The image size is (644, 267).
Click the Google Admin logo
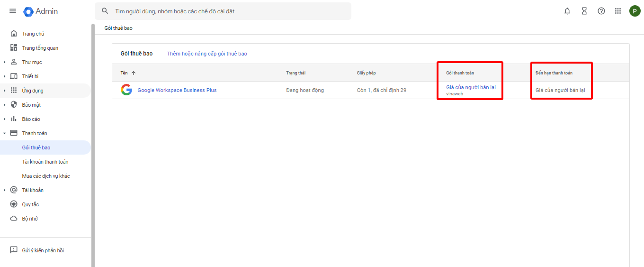click(x=41, y=11)
